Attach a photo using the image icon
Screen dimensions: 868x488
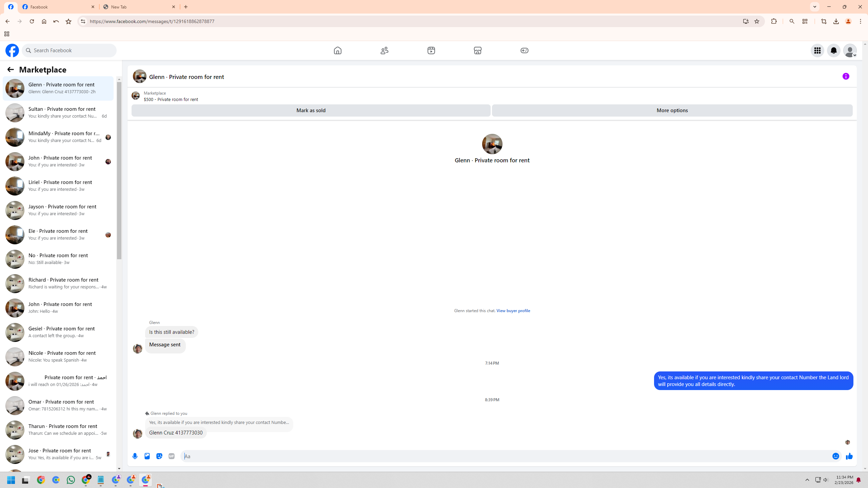pos(147,456)
